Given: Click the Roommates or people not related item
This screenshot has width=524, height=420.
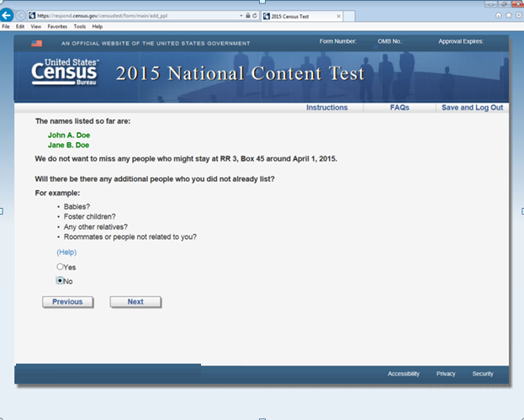Looking at the screenshot, I should [130, 237].
